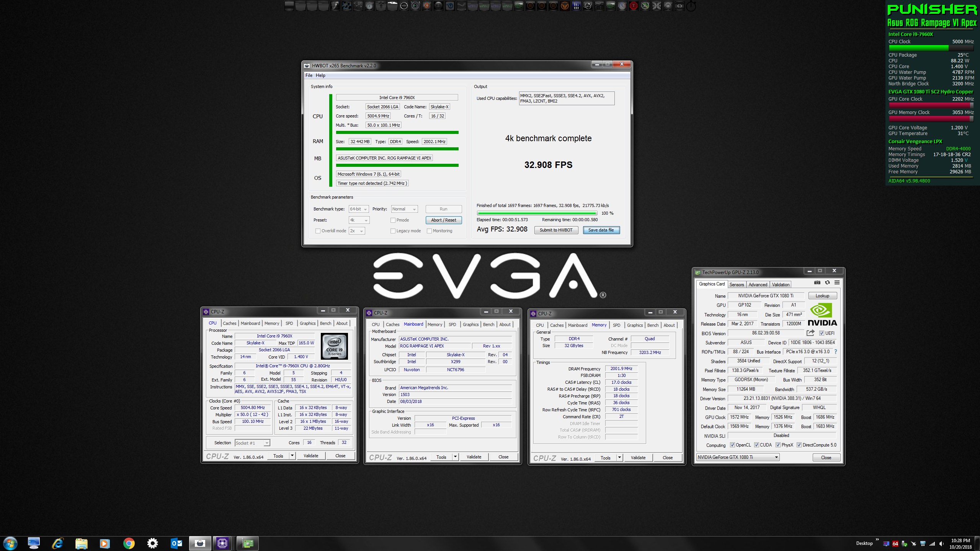
Task: Click Submit to HWBOT button
Action: tap(556, 230)
